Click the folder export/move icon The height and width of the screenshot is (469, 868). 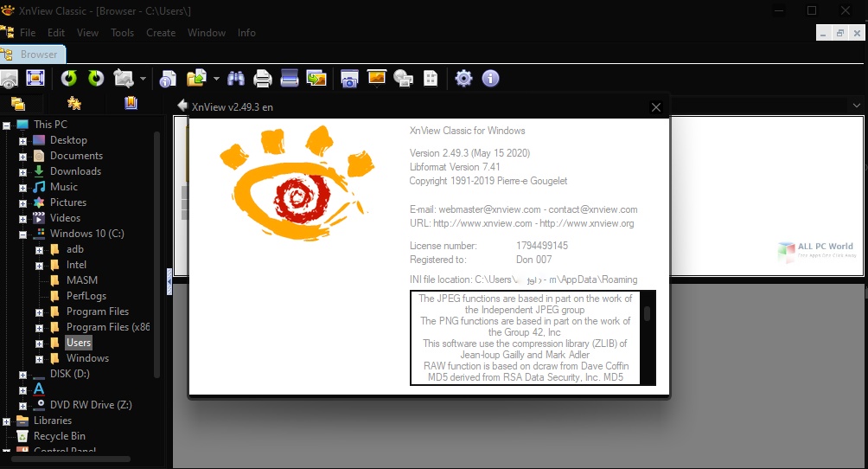[x=196, y=78]
